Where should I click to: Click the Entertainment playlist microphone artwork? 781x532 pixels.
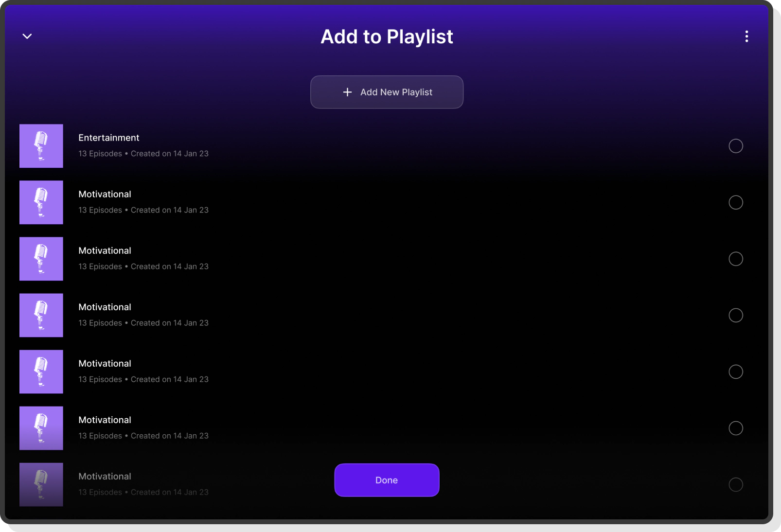[41, 146]
